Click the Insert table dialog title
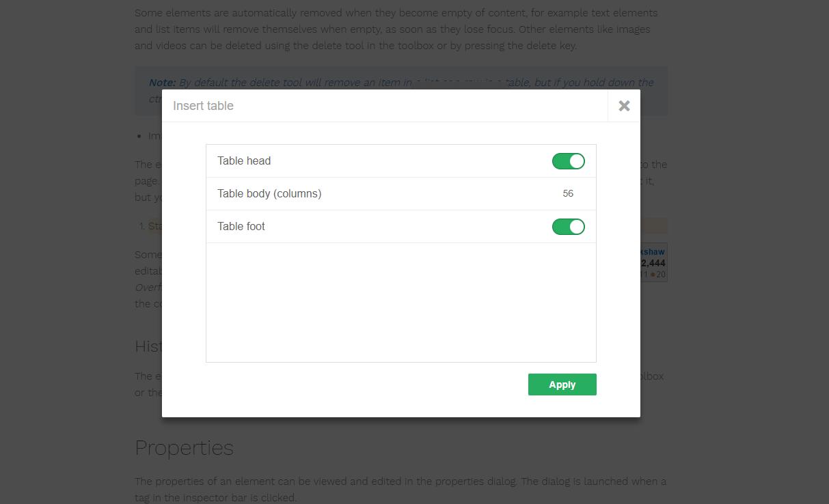This screenshot has height=504, width=829. pos(202,105)
